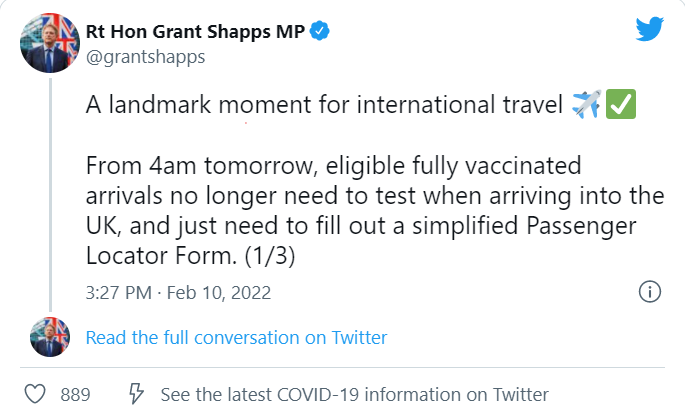The width and height of the screenshot is (685, 413).
Task: Open Grant Shapps large profile photo
Action: click(x=50, y=43)
